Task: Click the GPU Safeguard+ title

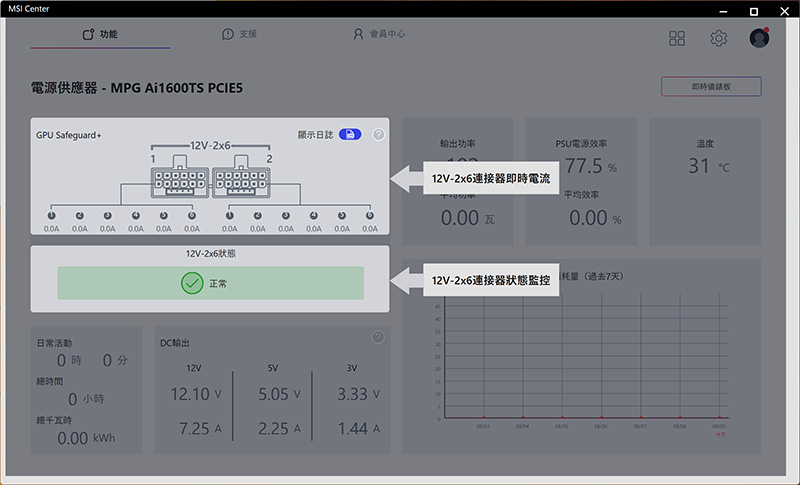Action: [x=68, y=135]
